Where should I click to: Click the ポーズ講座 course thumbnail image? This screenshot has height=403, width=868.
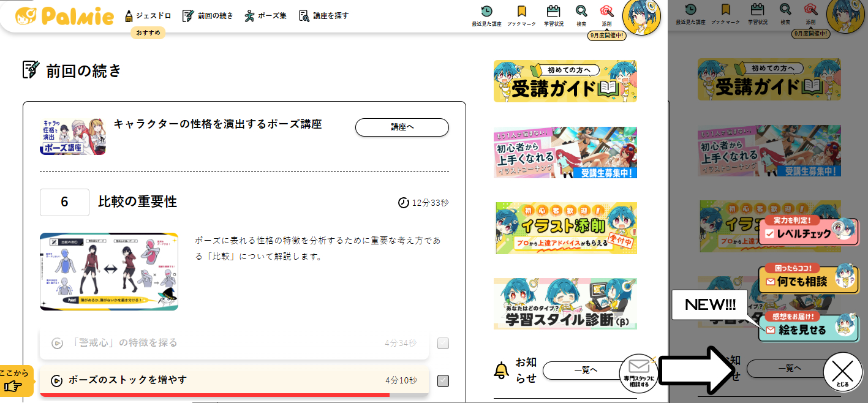pyautogui.click(x=72, y=137)
